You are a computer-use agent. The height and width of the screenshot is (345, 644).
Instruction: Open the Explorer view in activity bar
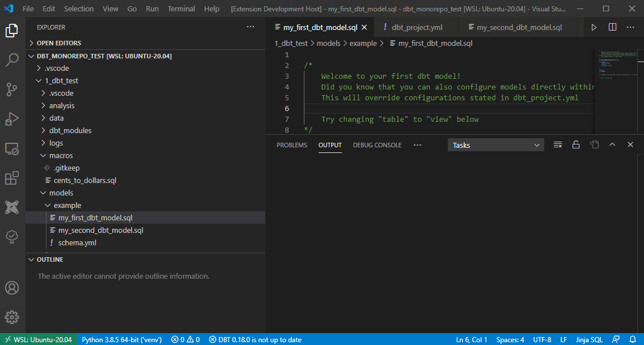point(12,31)
